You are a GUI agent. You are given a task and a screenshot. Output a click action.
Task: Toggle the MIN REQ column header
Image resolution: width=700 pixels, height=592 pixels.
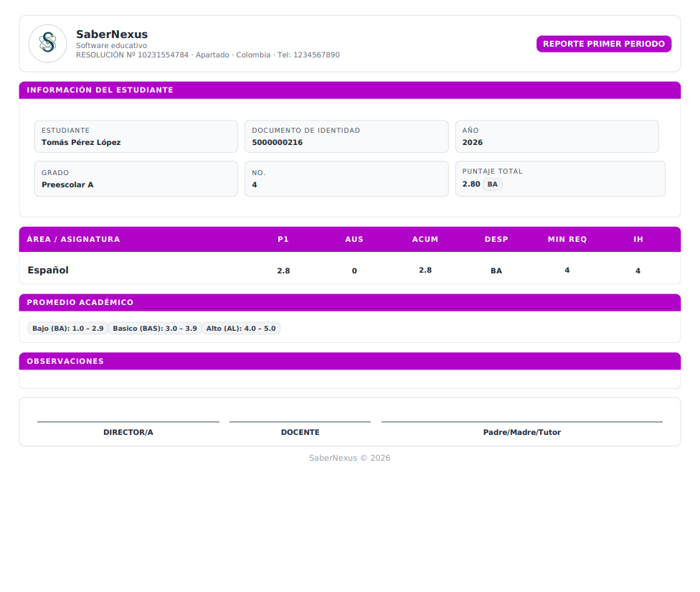coord(567,239)
